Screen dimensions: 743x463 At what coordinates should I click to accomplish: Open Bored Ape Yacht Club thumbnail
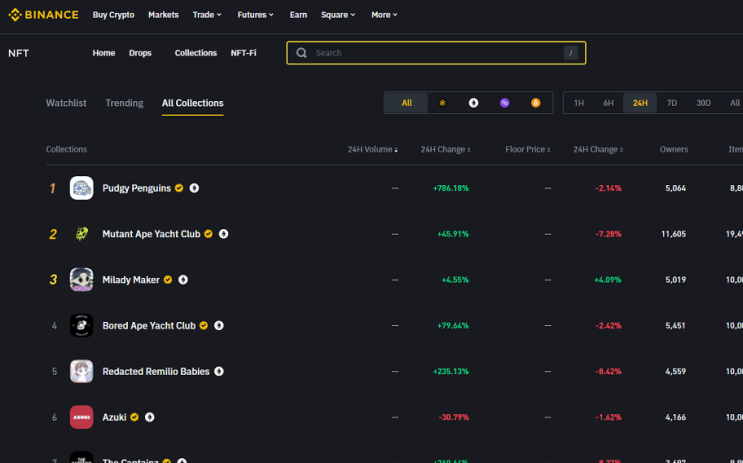click(x=82, y=326)
